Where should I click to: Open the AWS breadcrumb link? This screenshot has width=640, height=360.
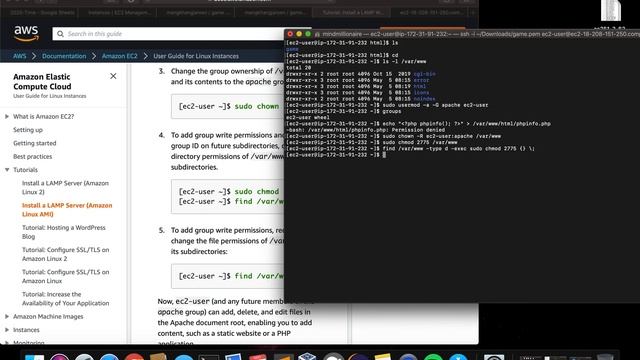(x=20, y=56)
